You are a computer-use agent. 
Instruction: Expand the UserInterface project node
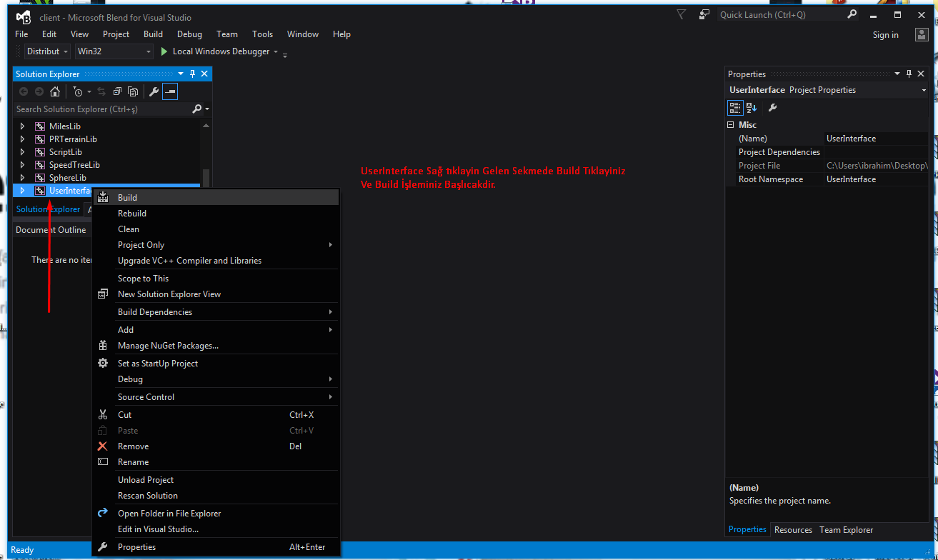[22, 191]
